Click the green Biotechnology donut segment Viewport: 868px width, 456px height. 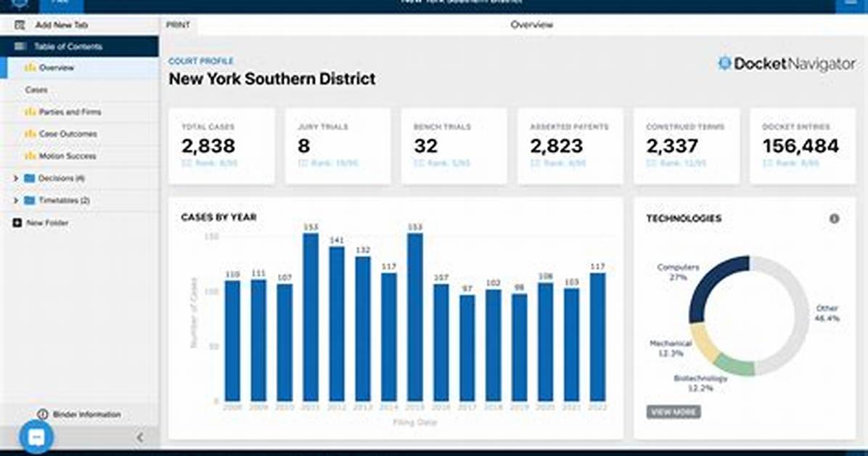735,365
